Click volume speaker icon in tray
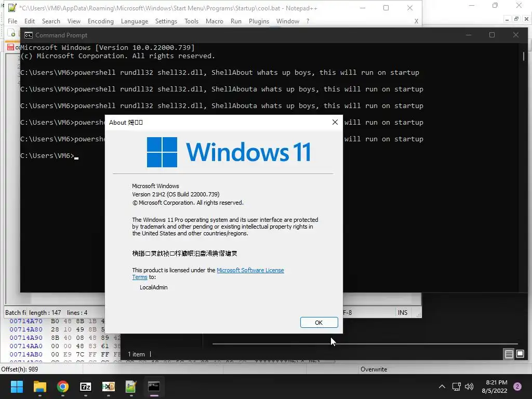 [x=469, y=387]
